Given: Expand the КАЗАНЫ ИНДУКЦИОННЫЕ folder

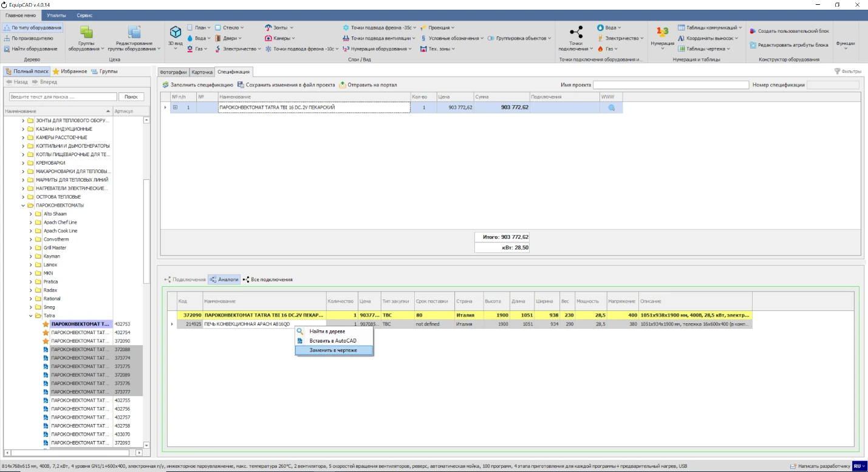Looking at the screenshot, I should [x=23, y=129].
